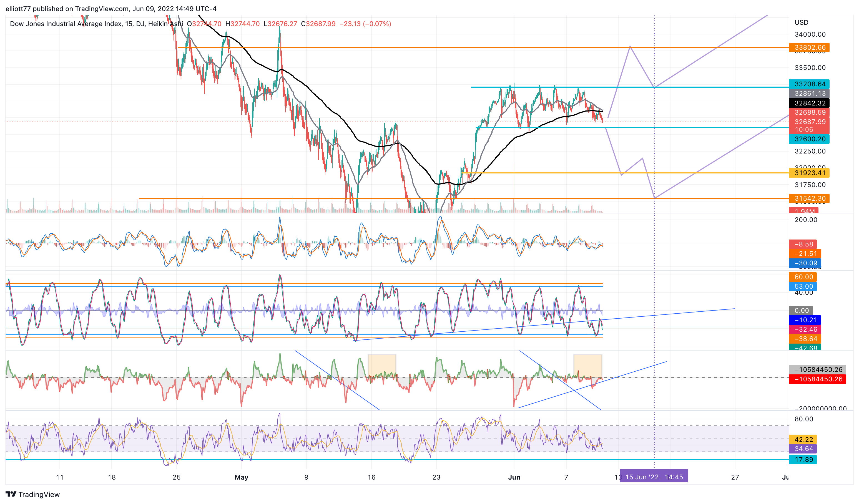Viewport: 859px width, 504px height.
Task: Click the Jun label on the time axis
Action: [514, 477]
